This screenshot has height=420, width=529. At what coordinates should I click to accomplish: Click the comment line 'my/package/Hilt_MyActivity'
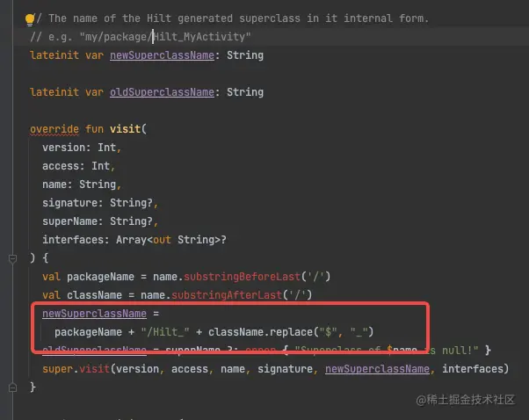click(x=141, y=37)
